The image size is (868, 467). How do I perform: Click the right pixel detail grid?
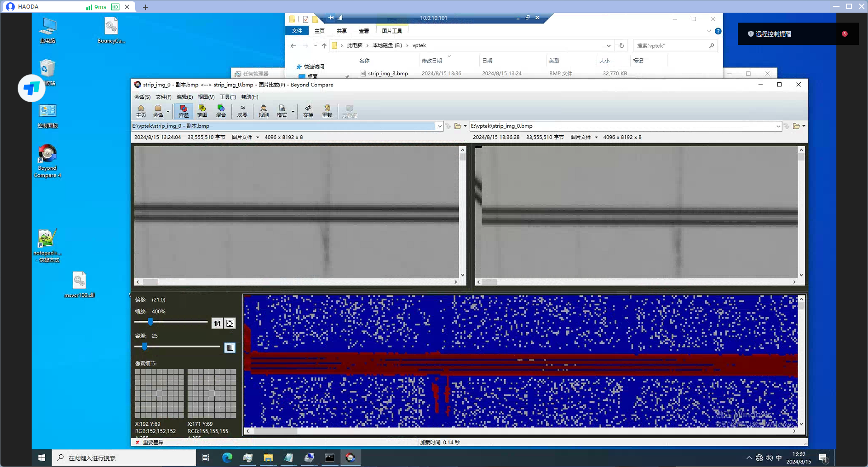coord(212,393)
